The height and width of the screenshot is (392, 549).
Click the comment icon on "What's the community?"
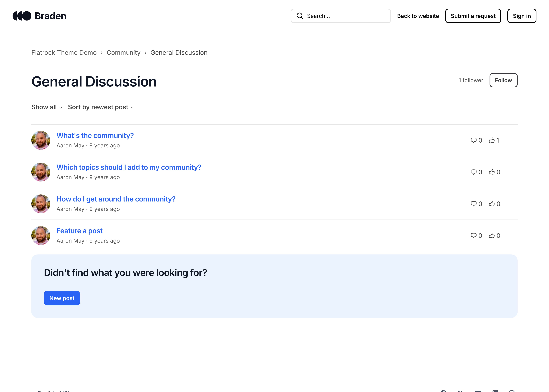pos(473,140)
